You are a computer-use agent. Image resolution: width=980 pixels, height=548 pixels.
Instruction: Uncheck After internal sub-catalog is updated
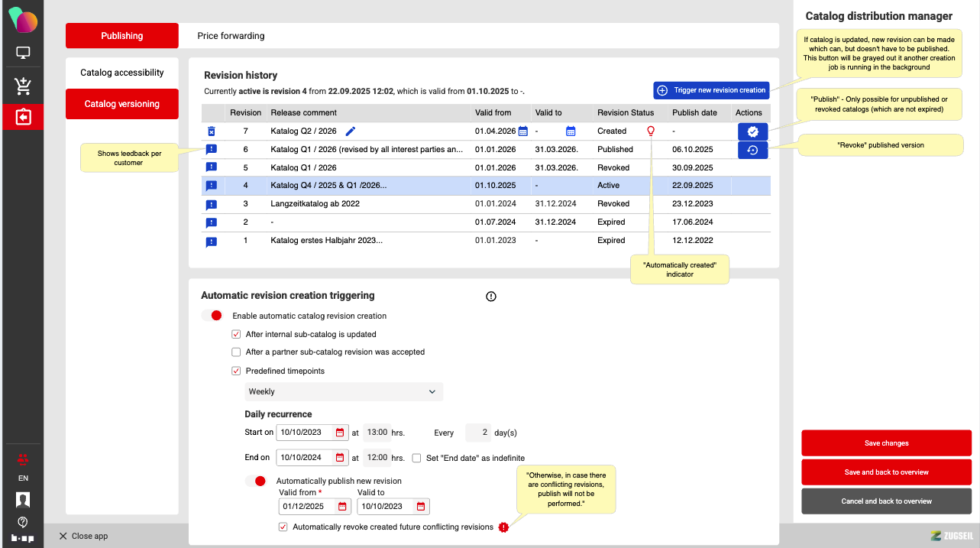click(x=236, y=334)
